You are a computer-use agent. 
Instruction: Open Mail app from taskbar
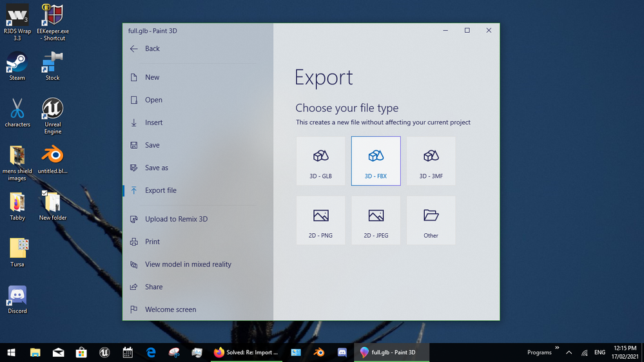58,352
